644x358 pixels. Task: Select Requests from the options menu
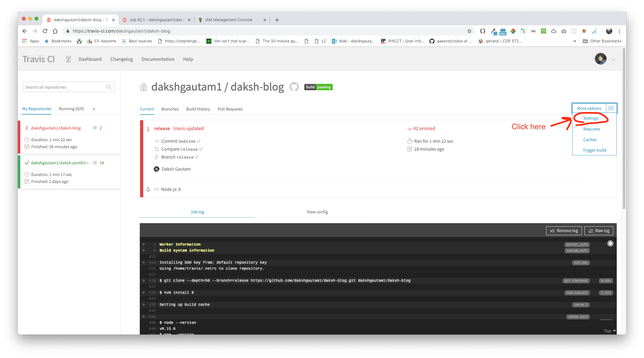coord(591,129)
